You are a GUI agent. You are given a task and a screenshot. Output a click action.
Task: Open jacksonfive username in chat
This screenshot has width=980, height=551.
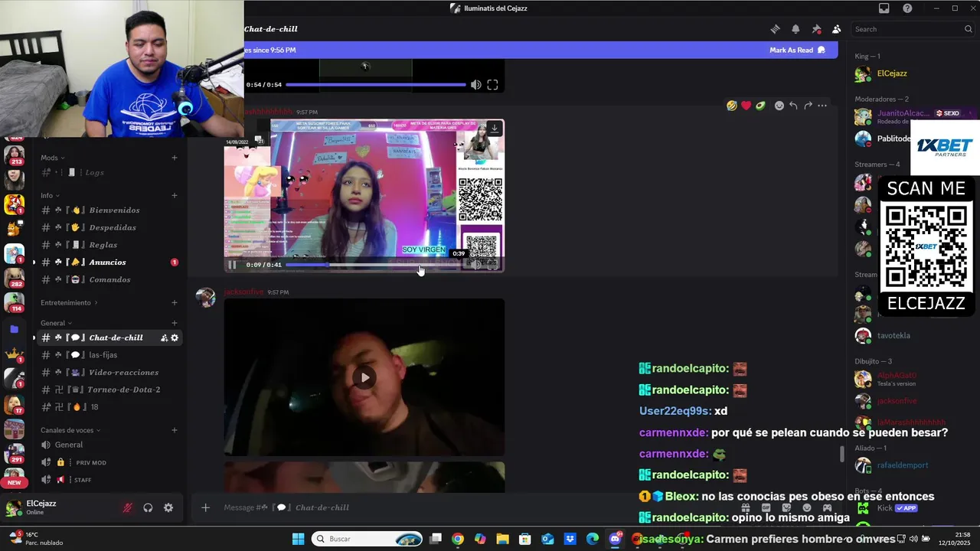pyautogui.click(x=243, y=292)
